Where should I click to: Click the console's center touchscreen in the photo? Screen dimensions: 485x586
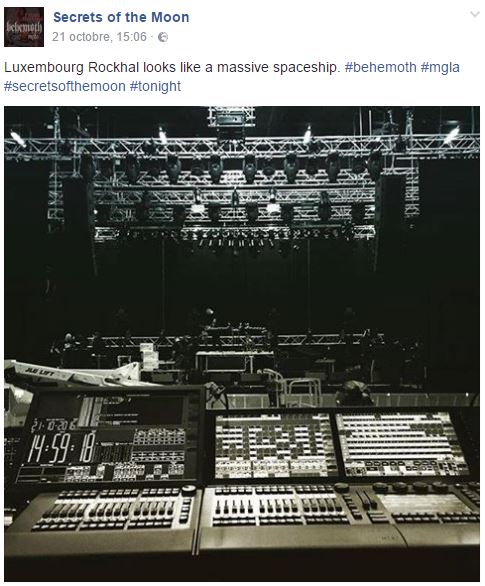click(275, 445)
